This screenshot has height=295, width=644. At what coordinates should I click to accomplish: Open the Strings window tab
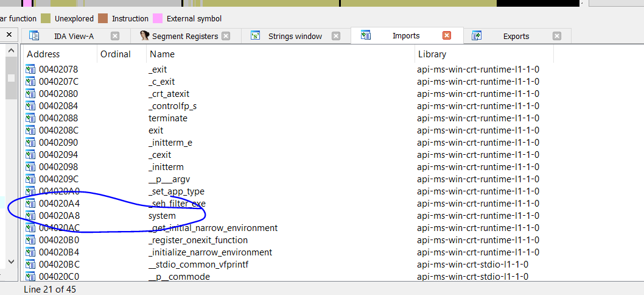(295, 36)
